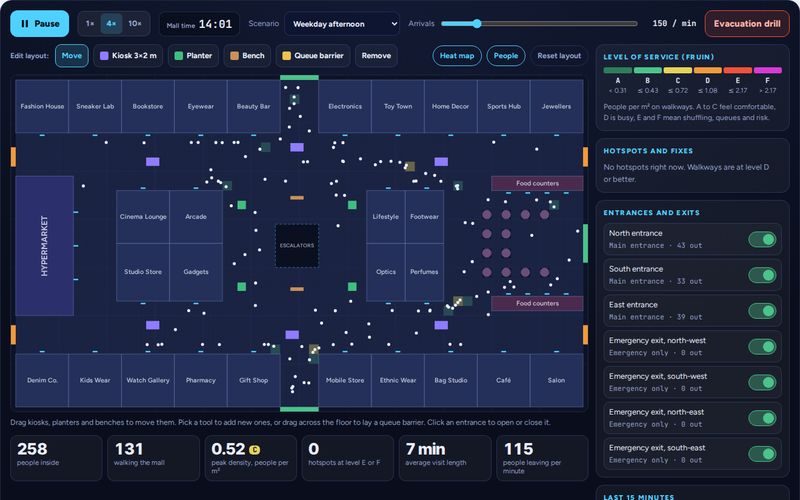Select the bench below the escalators

297,289
